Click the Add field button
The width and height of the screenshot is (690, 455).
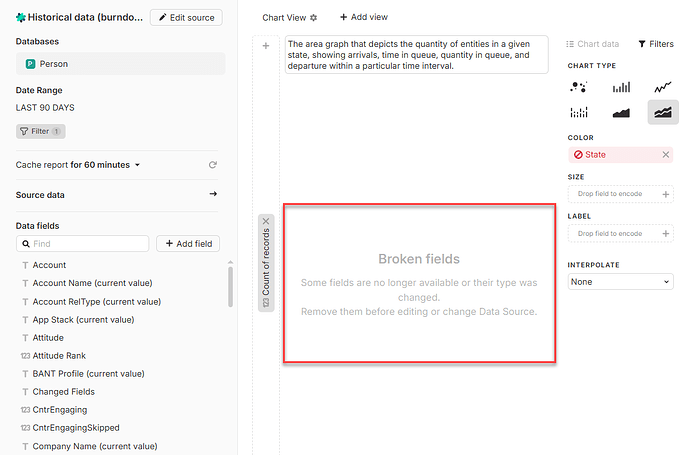coord(188,244)
